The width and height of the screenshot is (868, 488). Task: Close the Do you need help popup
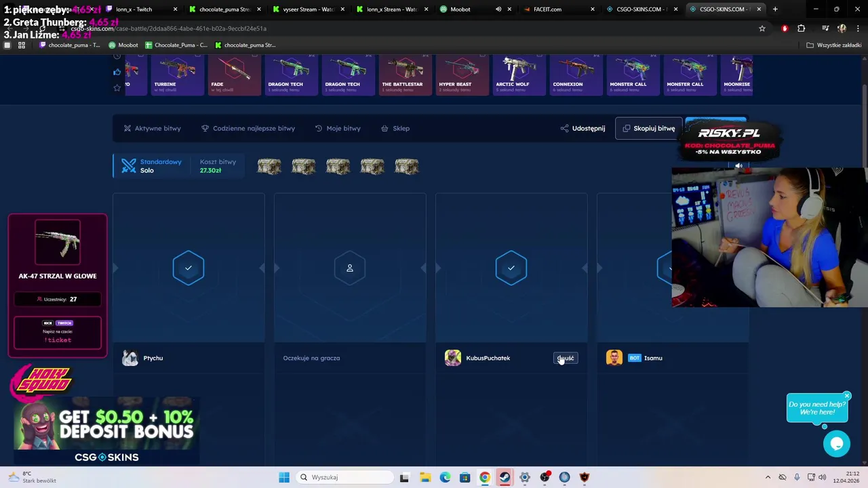pos(847,396)
